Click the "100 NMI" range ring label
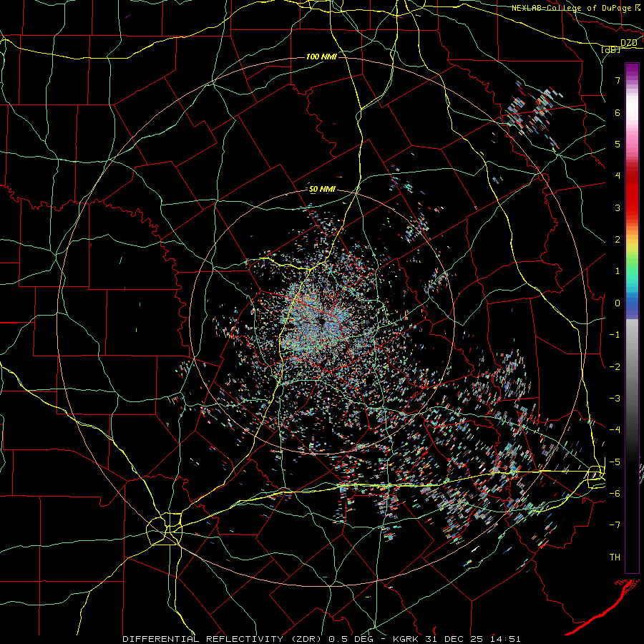Screen dimensions: 644x644 pyautogui.click(x=321, y=57)
